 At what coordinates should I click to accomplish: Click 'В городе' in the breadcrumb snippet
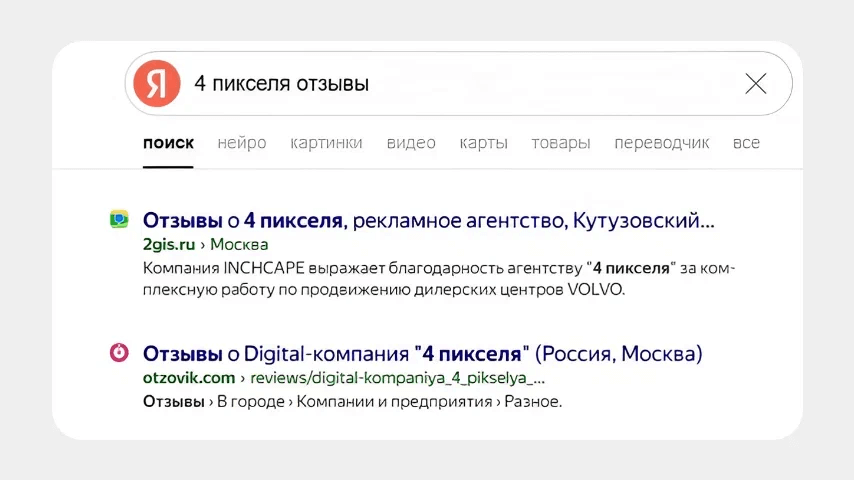click(x=251, y=402)
